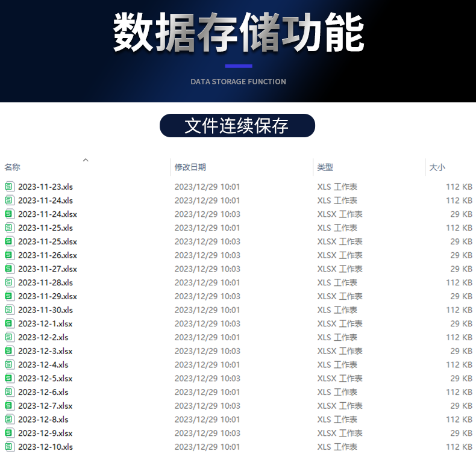Select the icon next to 2023-12-4.xls
Viewport: 476px width, 463px height.
click(x=9, y=365)
